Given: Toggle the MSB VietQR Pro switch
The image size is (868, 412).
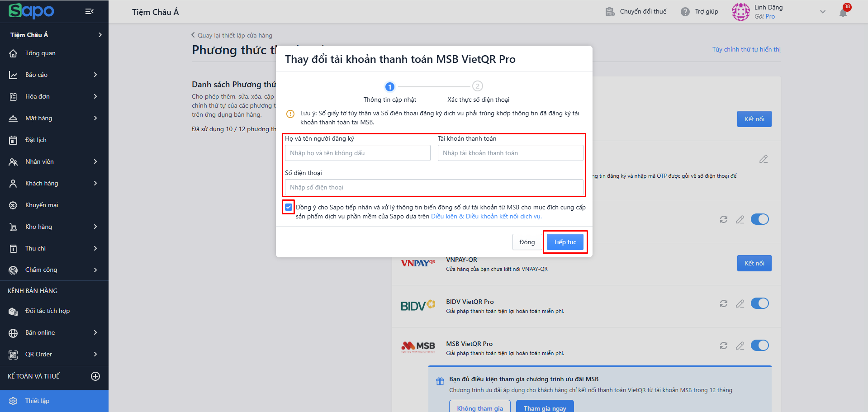Looking at the screenshot, I should [x=760, y=346].
